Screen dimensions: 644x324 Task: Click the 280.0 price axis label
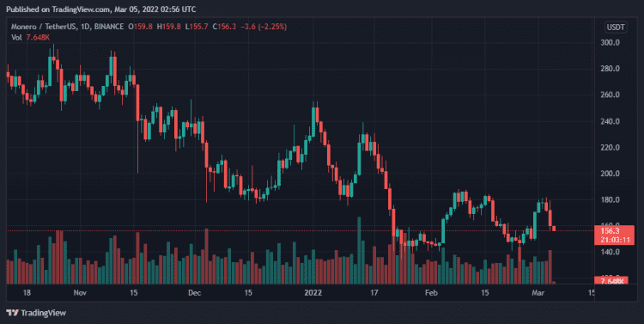610,69
